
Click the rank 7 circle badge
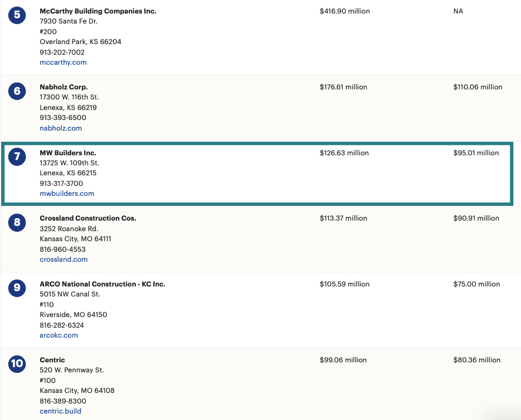click(x=17, y=156)
